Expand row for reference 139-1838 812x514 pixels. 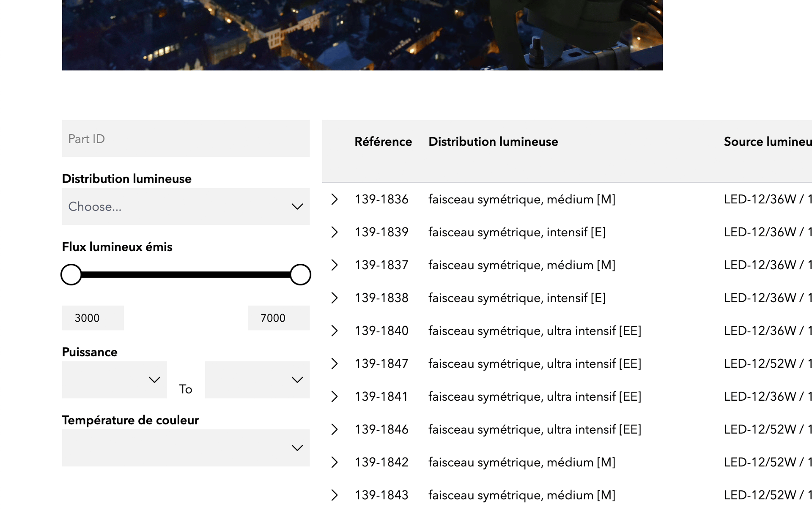tap(335, 298)
